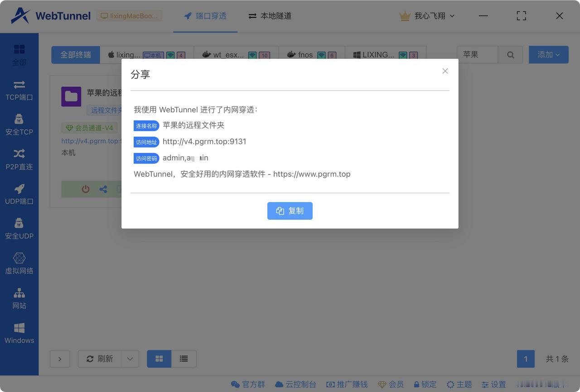Screen dimensions: 580x392
Task: Open the Windows sidebar section
Action: pyautogui.click(x=19, y=333)
